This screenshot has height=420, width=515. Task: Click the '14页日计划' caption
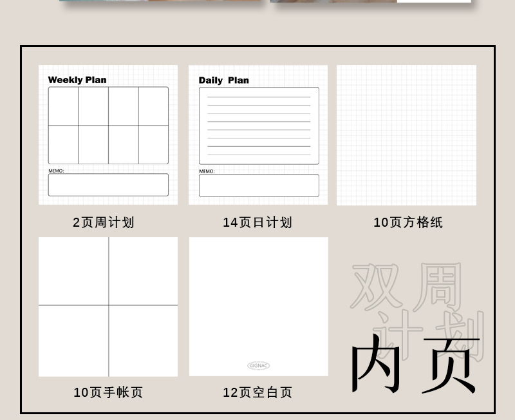(x=257, y=222)
